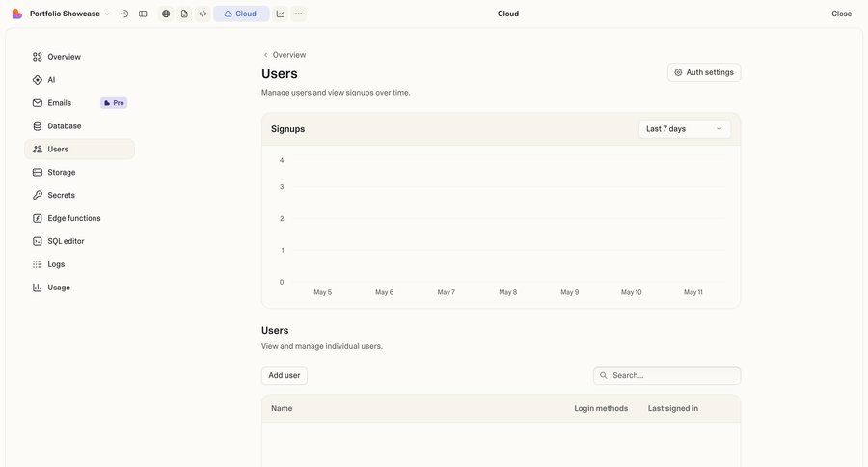The width and height of the screenshot is (868, 467).
Task: Click the Database cylinder icon
Action: click(37, 126)
